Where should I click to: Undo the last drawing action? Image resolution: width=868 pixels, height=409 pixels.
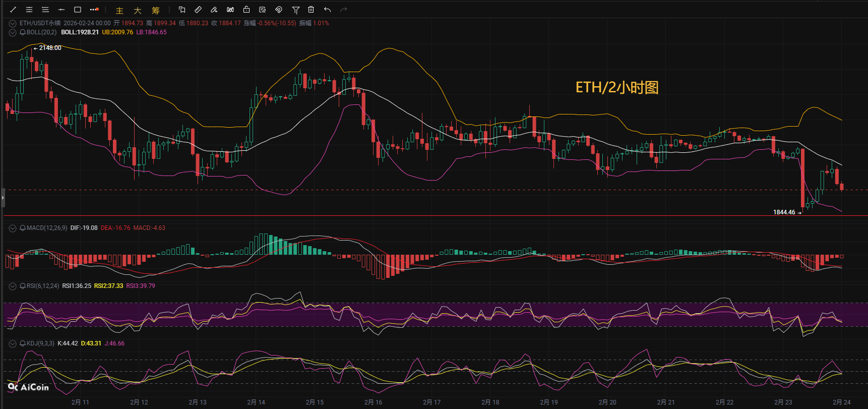pos(328,10)
